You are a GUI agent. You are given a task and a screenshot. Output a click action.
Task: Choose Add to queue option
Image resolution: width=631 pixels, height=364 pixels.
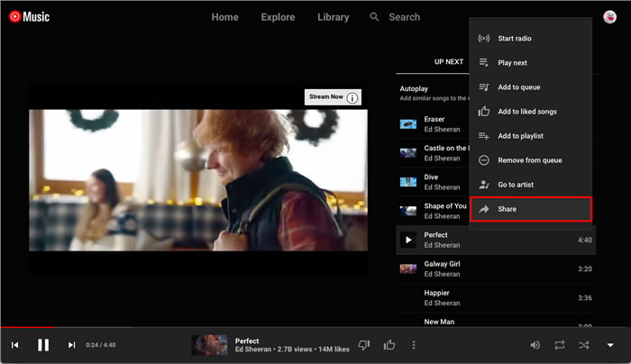pyautogui.click(x=530, y=87)
